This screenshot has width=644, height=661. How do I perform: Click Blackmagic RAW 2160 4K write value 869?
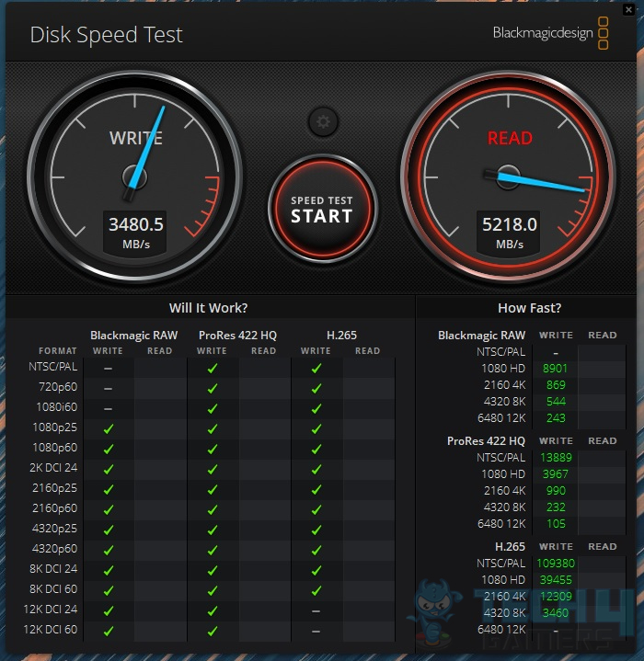(556, 385)
